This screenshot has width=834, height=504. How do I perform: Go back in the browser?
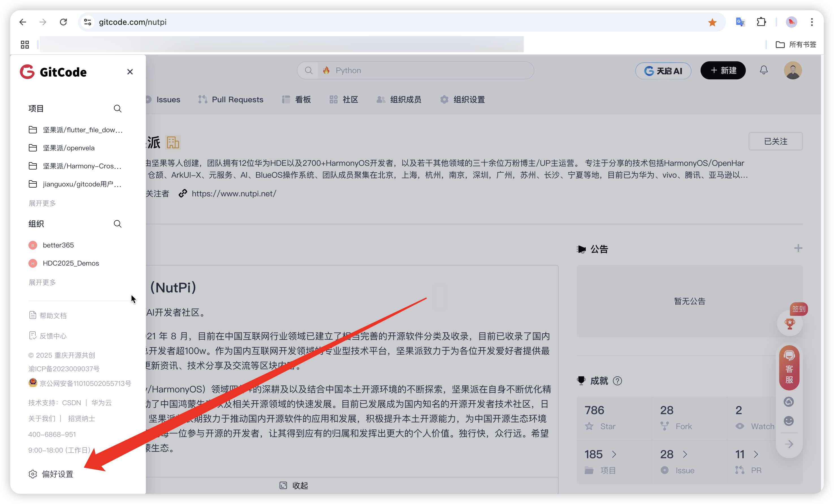coord(23,22)
